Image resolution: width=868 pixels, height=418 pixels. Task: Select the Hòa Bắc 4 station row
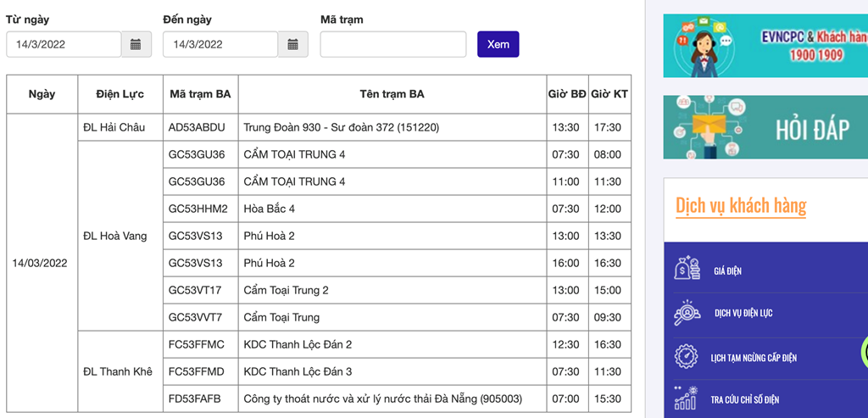[x=392, y=209]
